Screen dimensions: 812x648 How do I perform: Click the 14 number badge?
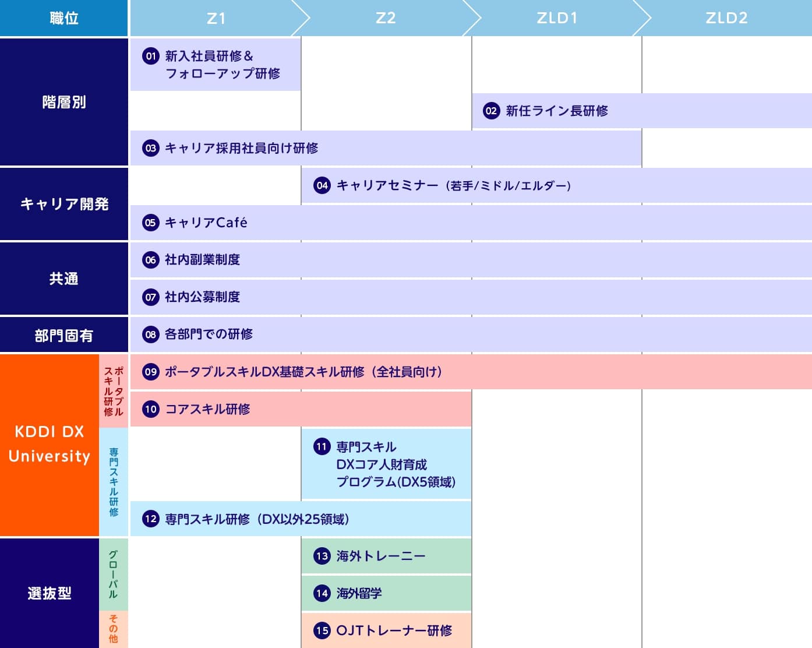(x=322, y=593)
